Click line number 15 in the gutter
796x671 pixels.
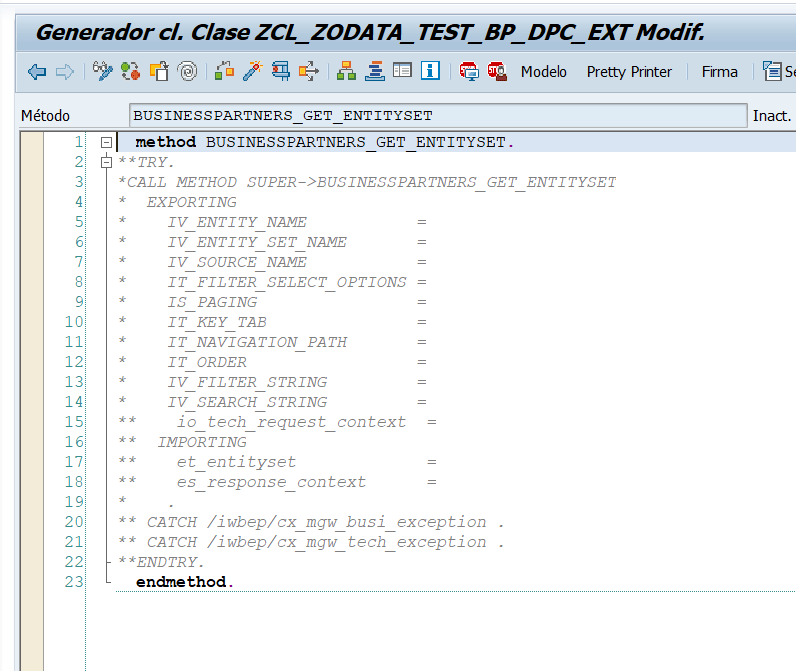pyautogui.click(x=74, y=422)
